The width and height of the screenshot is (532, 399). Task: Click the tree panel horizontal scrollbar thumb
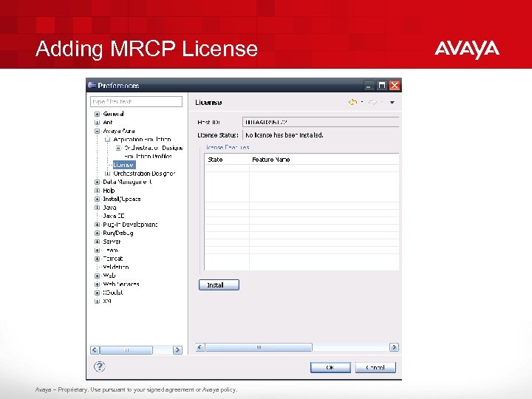pos(126,350)
